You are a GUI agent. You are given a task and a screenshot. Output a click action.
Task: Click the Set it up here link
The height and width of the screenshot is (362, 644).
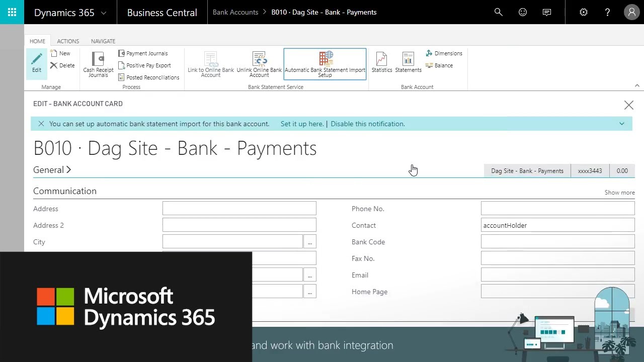pos(302,124)
